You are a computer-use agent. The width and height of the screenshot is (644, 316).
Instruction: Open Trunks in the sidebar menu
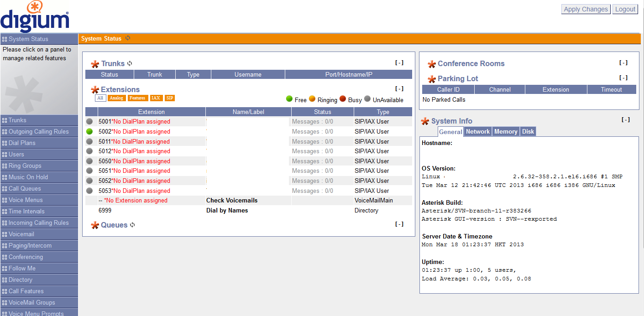pos(39,120)
